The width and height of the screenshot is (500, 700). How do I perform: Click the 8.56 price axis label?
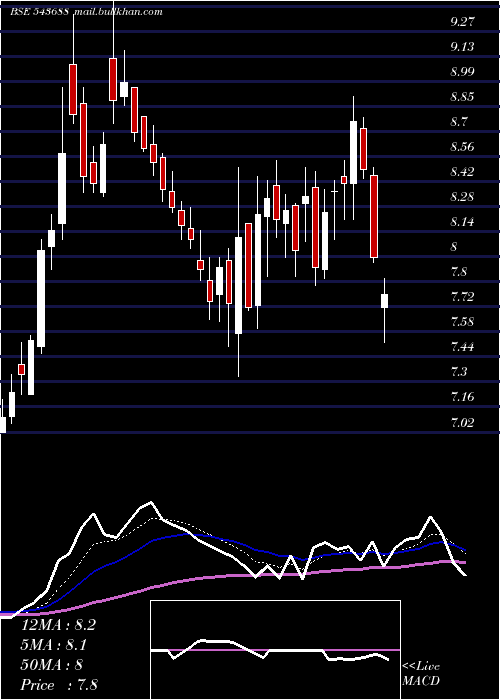point(462,146)
